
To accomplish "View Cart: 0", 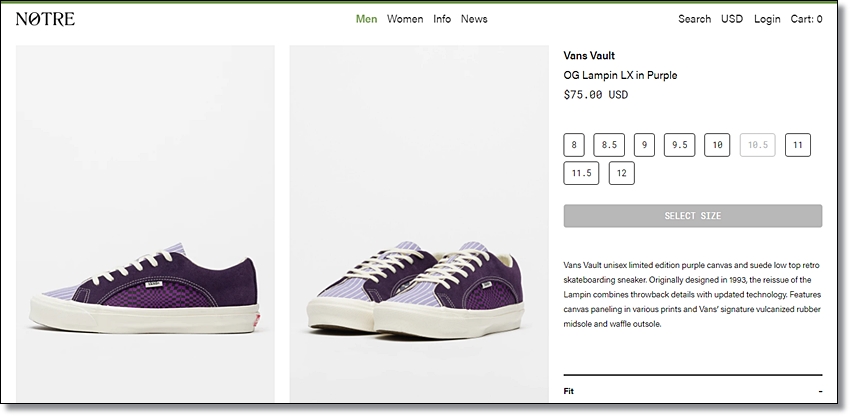I will (x=806, y=19).
